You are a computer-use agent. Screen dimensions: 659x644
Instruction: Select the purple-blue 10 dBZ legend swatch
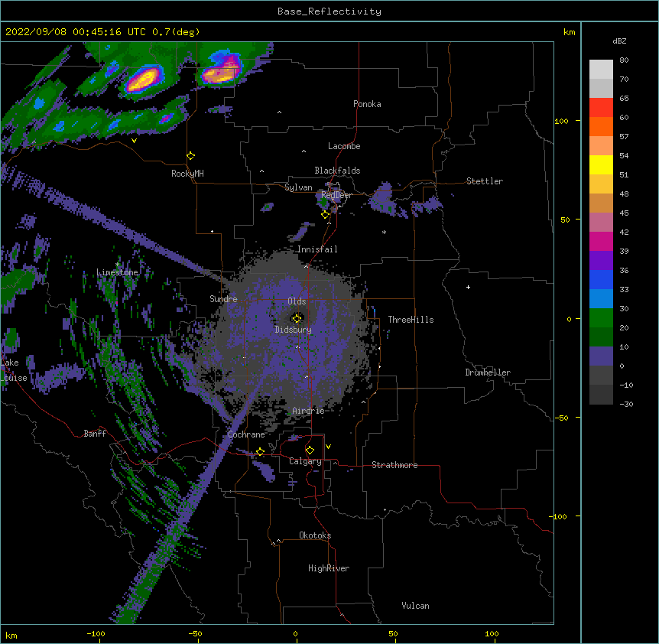(x=601, y=356)
